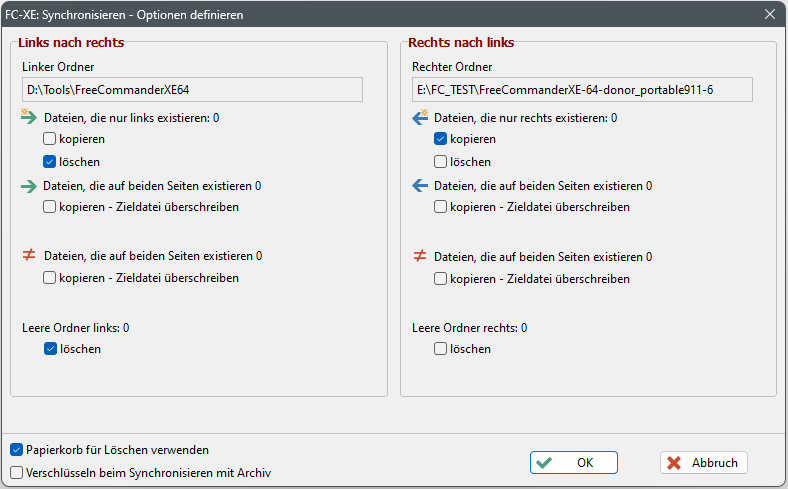Enable löschen for files only on right
The image size is (788, 489).
pyautogui.click(x=440, y=162)
